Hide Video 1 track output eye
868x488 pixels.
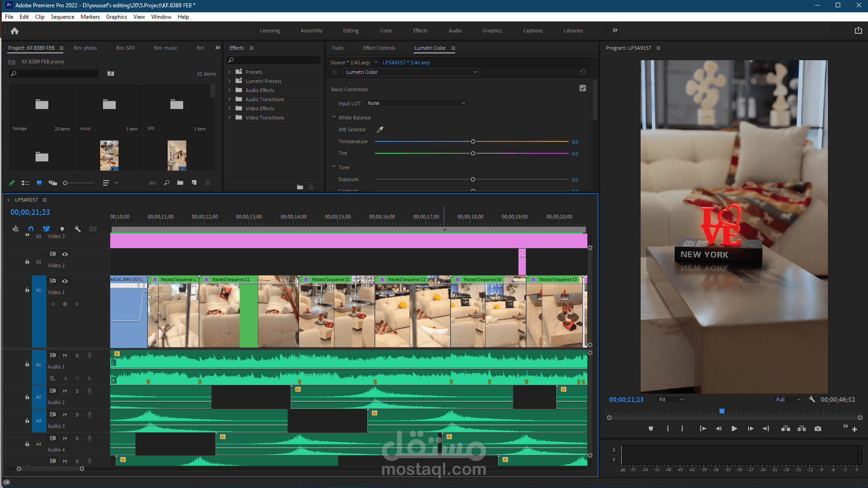coord(65,281)
